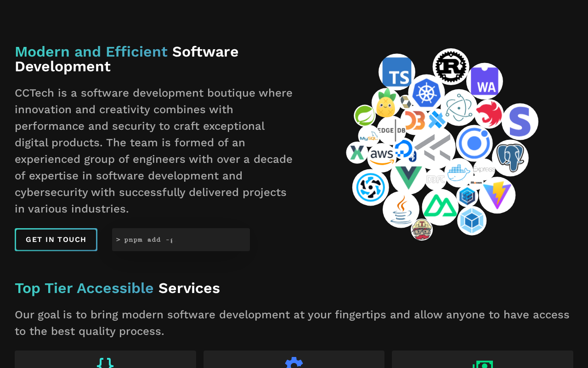This screenshot has height=368, width=588.
Task: Click the 'CCTech is a software development boutique' paragraph
Action: [x=154, y=151]
